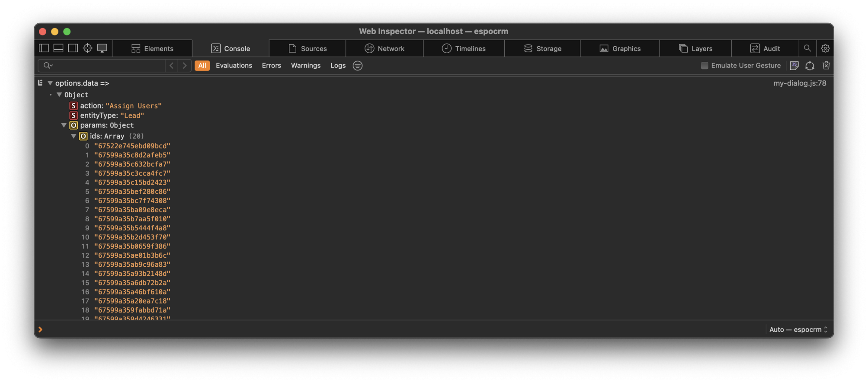
Task: Select the "Lead" entityType value
Action: click(132, 115)
